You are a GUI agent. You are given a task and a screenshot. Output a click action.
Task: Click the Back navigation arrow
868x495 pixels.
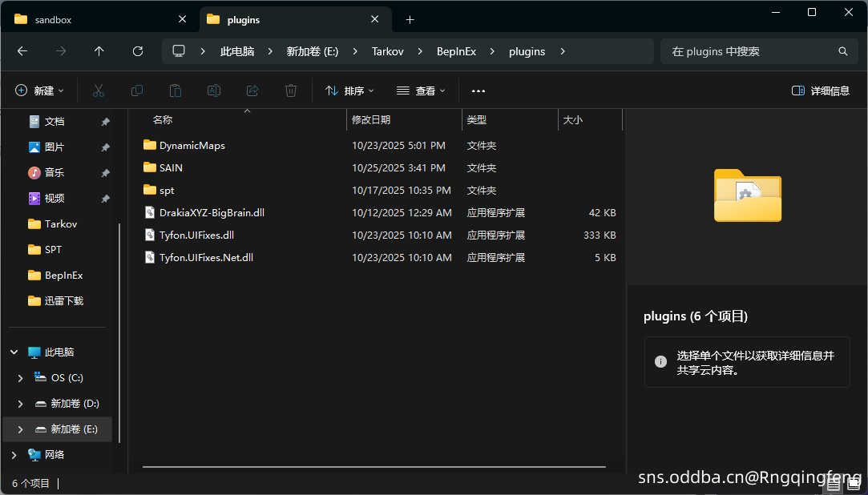(22, 51)
